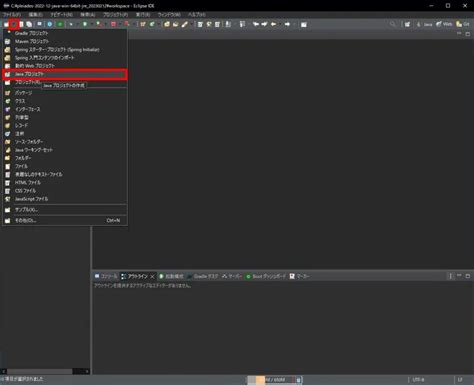Switch to the Web perspective

444,24
